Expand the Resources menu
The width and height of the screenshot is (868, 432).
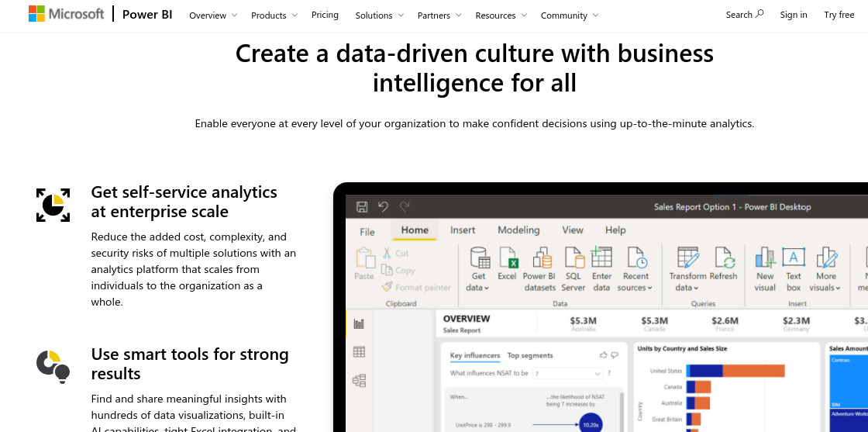pyautogui.click(x=501, y=16)
